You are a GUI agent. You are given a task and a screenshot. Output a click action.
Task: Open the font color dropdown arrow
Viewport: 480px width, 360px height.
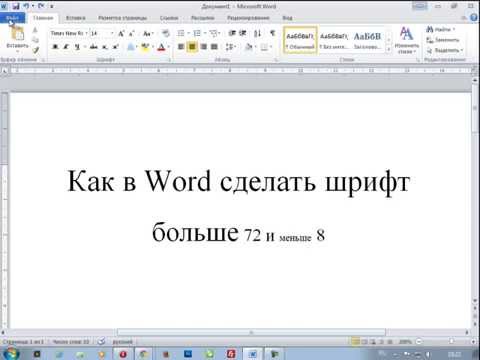(168, 47)
